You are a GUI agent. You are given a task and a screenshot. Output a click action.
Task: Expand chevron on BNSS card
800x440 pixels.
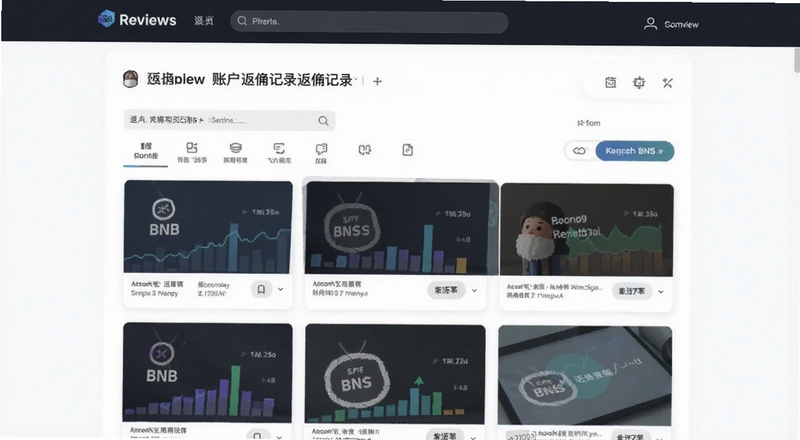pyautogui.click(x=474, y=290)
